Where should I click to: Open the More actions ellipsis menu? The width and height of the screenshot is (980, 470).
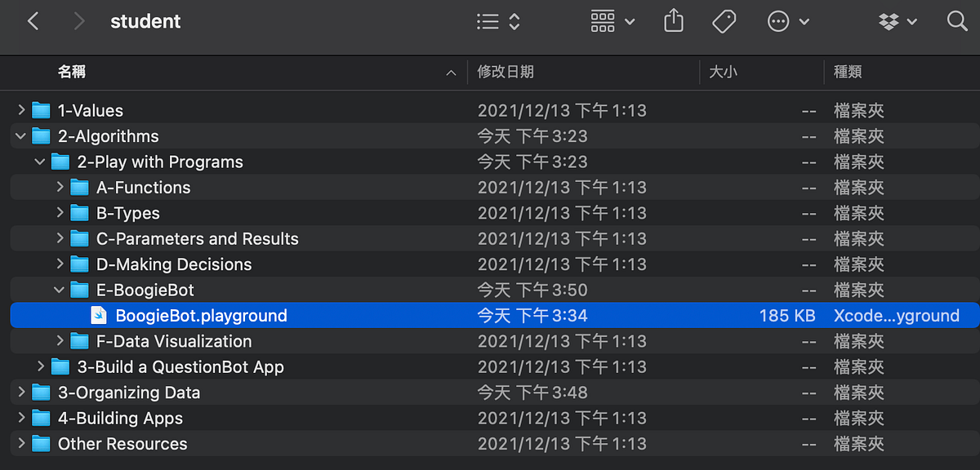click(x=777, y=21)
